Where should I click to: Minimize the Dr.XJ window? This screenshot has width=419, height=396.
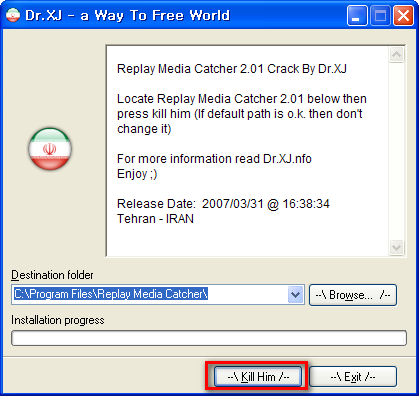coord(357,16)
